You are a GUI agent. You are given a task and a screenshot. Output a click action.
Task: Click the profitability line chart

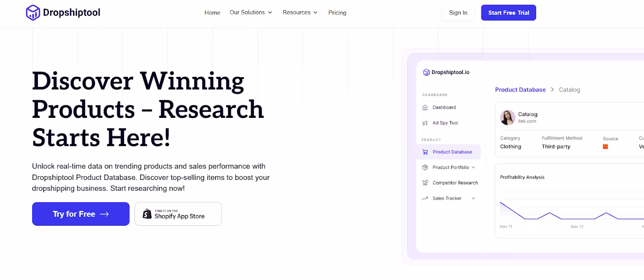[x=572, y=210]
